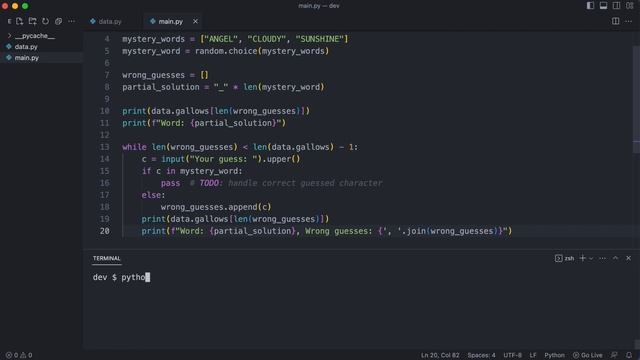Image resolution: width=640 pixels, height=360 pixels.
Task: Toggle the bottom panel layout icon
Action: click(x=603, y=6)
